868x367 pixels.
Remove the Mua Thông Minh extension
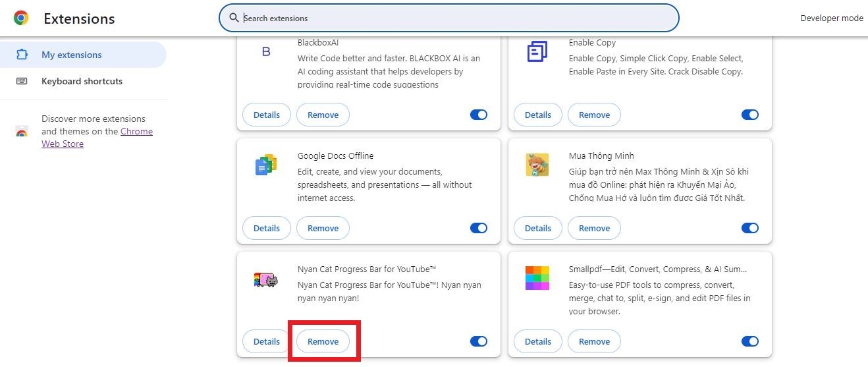[594, 228]
